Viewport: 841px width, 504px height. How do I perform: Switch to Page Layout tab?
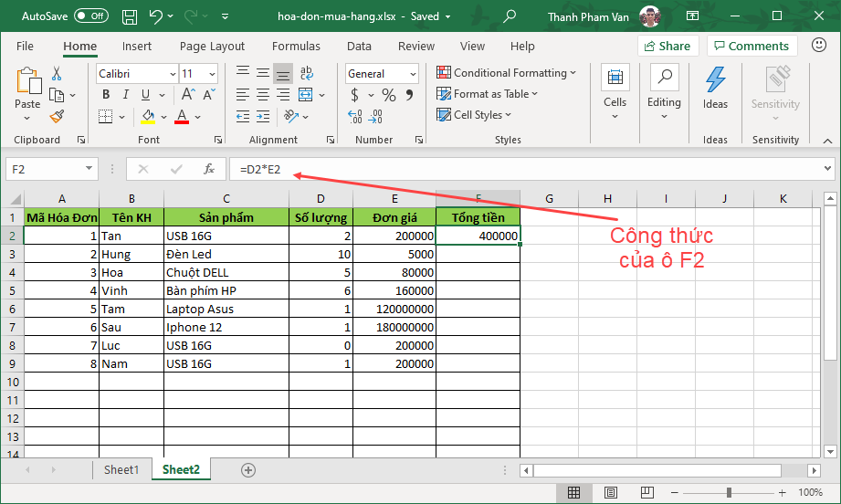click(212, 47)
